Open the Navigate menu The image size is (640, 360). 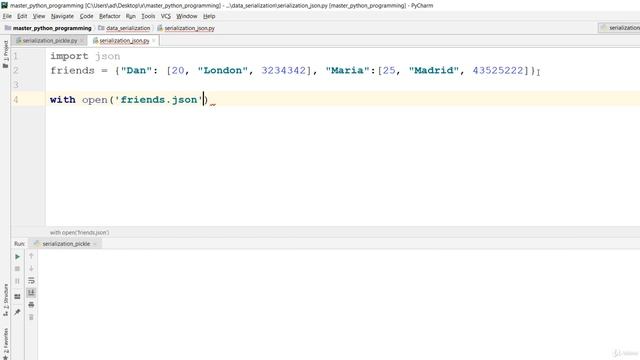pyautogui.click(x=62, y=16)
